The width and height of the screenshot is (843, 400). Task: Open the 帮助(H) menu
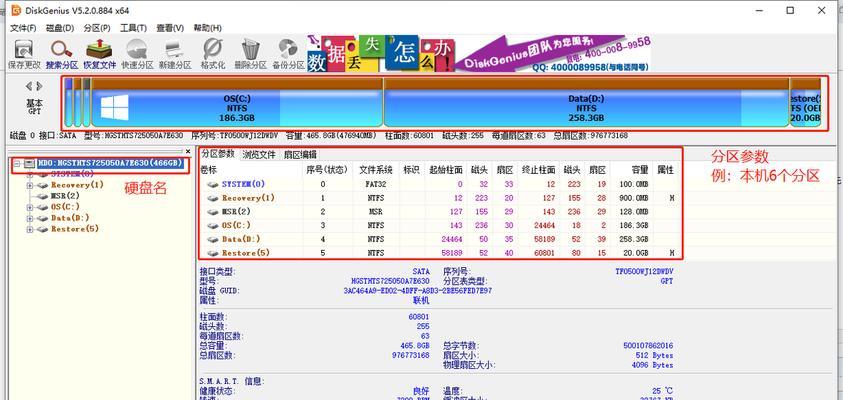pos(207,28)
